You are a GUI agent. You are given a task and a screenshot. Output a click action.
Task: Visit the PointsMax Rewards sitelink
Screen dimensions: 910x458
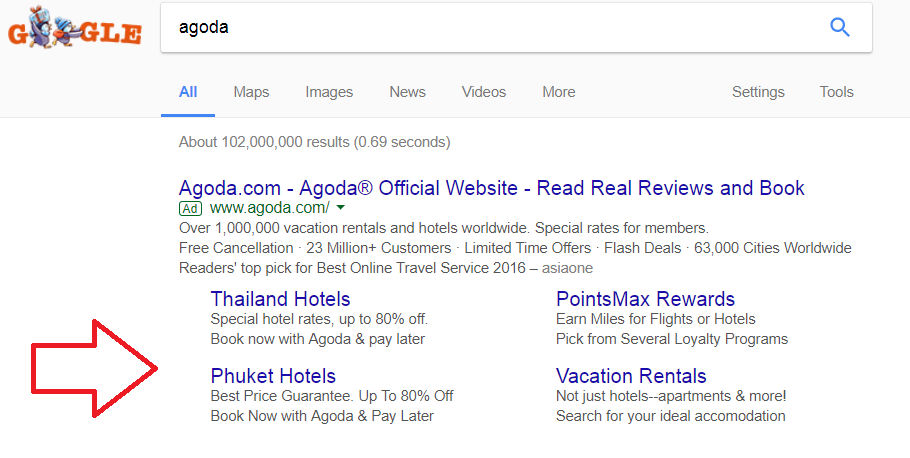click(x=645, y=299)
